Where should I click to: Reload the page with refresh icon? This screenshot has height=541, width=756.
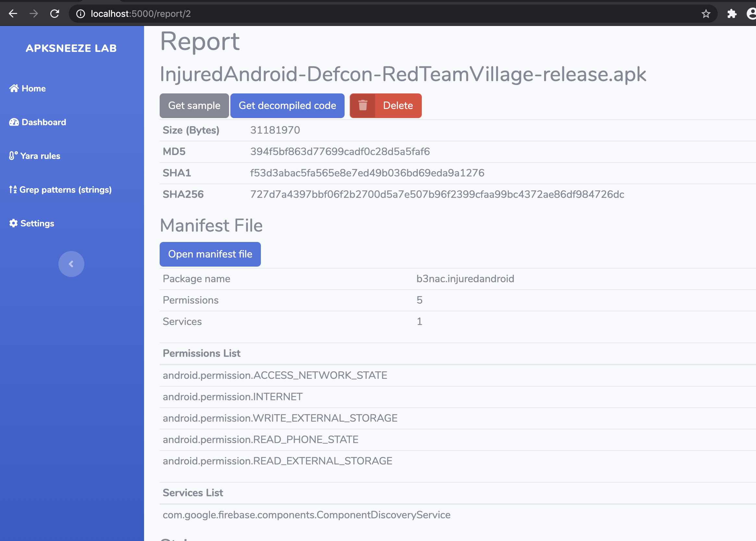[x=55, y=14]
